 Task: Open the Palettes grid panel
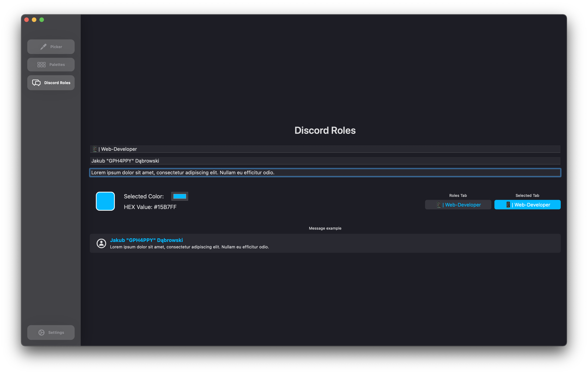[x=51, y=64]
